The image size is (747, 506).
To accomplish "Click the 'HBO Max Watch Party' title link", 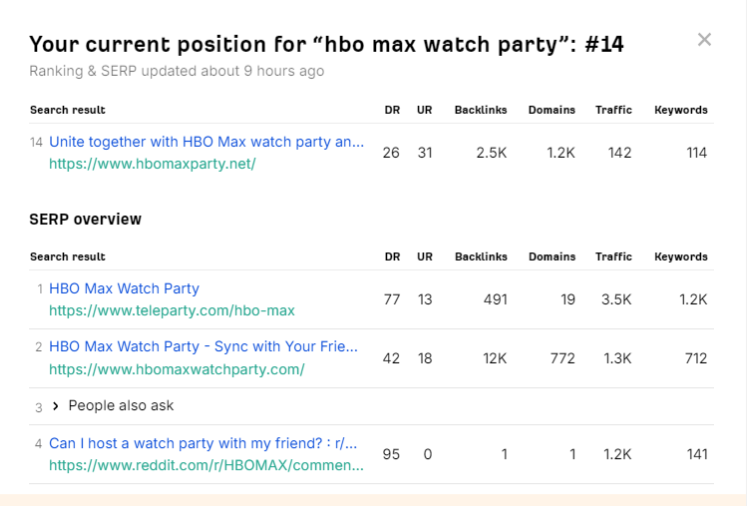I will pos(124,288).
